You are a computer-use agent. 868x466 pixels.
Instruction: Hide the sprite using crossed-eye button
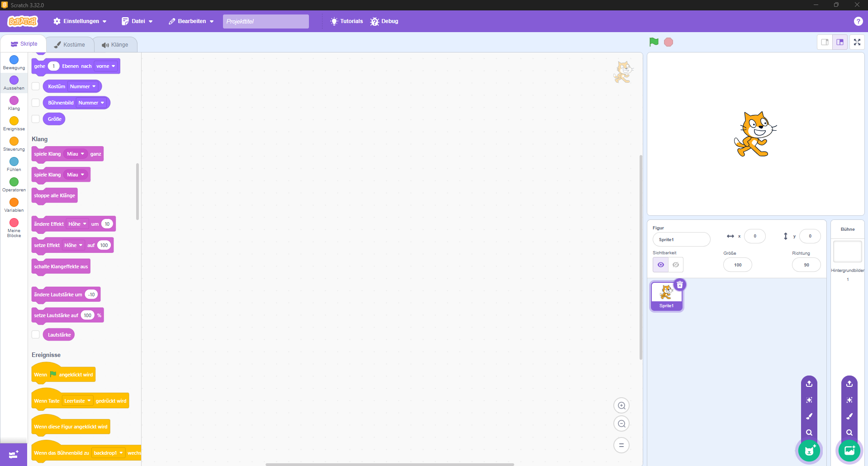pos(676,265)
